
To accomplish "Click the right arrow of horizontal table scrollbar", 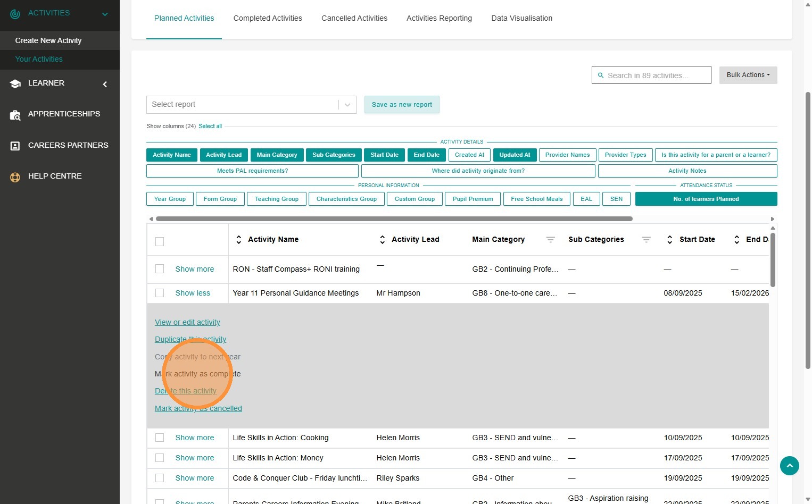I will pyautogui.click(x=773, y=219).
